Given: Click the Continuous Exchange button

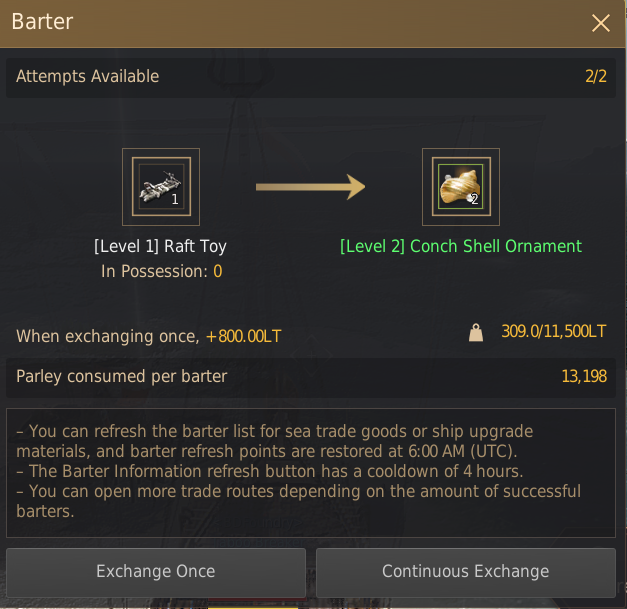Looking at the screenshot, I should click(x=465, y=572).
